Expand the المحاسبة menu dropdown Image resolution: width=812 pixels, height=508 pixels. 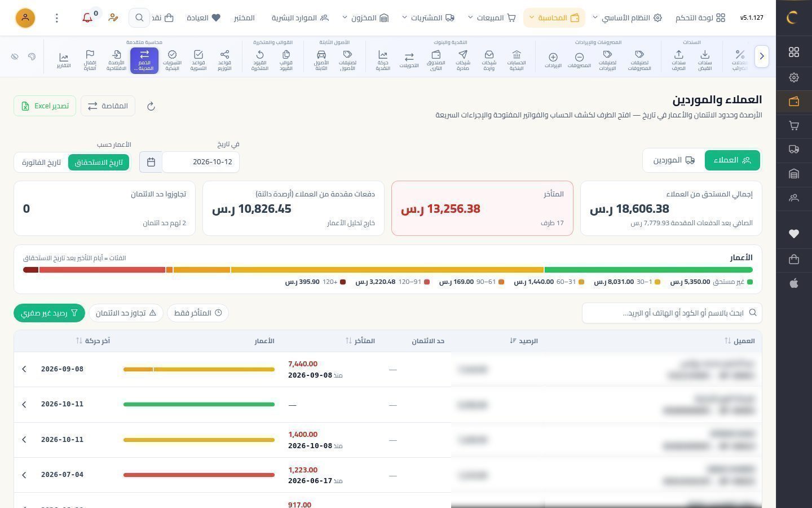pyautogui.click(x=554, y=18)
